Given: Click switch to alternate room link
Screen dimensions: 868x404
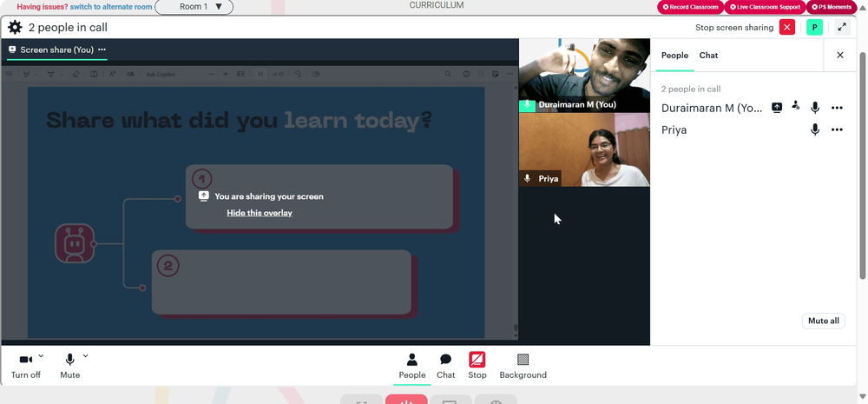Looking at the screenshot, I should [x=111, y=7].
